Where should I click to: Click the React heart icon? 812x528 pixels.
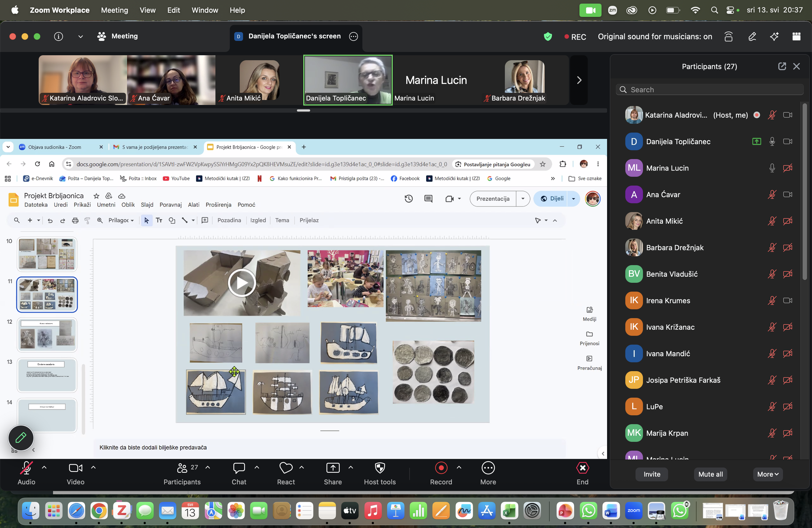[286, 468]
